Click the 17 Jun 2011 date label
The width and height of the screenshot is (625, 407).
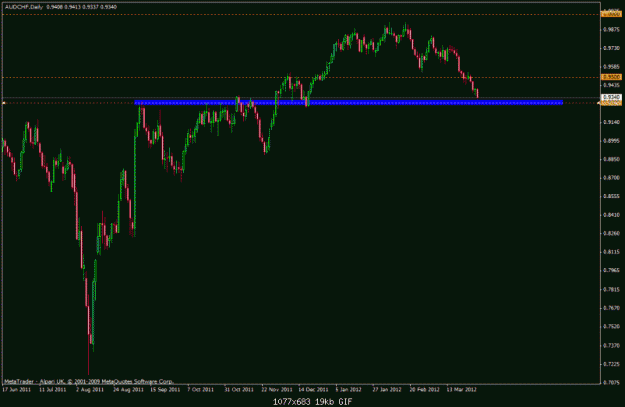[16, 389]
